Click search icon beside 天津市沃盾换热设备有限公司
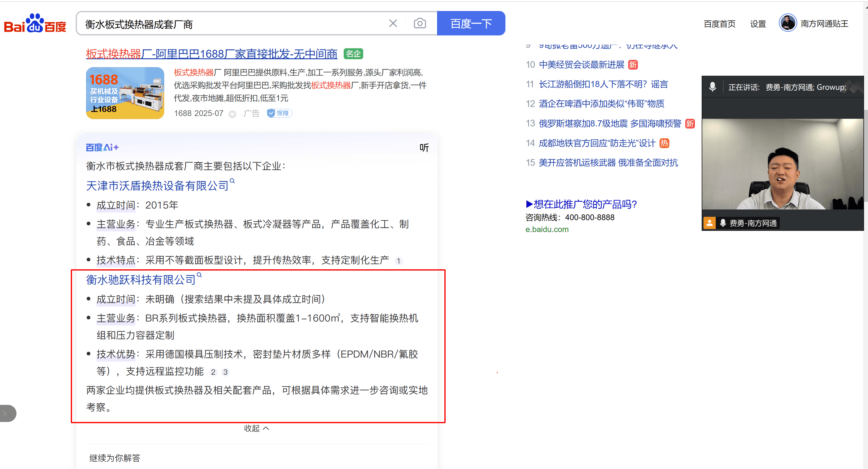The image size is (868, 469). [232, 181]
